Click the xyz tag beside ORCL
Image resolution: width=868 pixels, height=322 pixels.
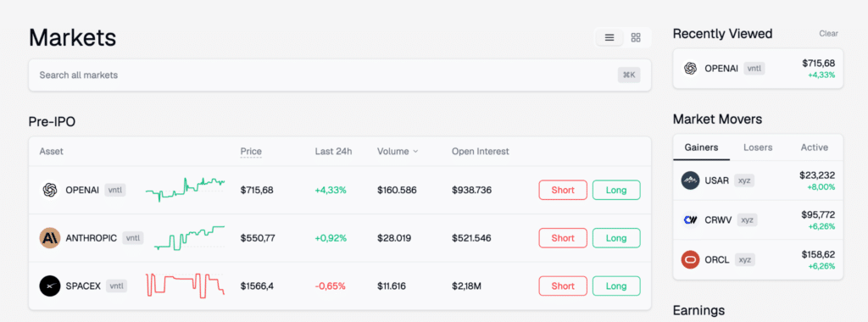pos(744,259)
